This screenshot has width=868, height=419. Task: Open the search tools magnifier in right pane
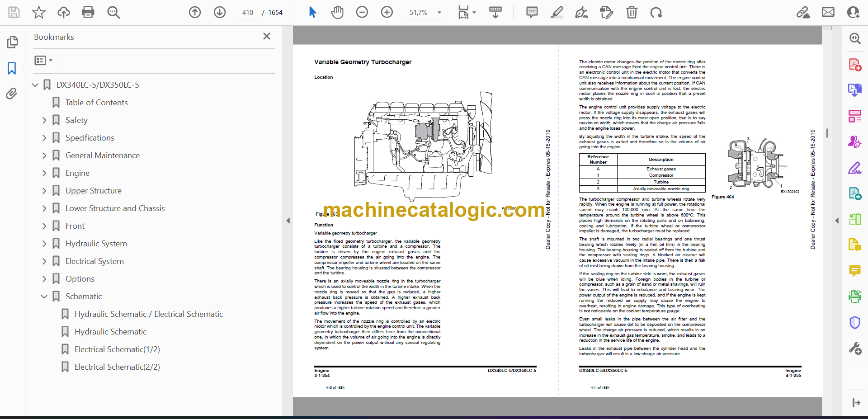coord(855,38)
